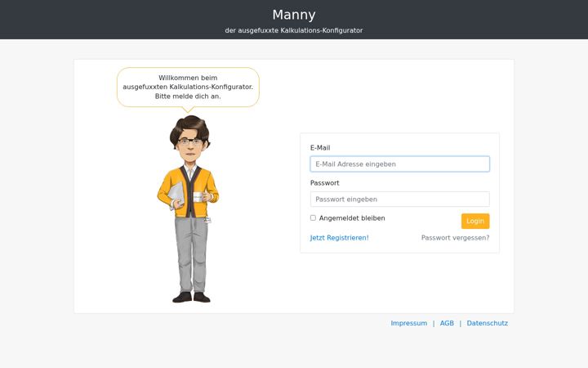588x368 pixels.
Task: Open the Jetzt Registrieren! link
Action: coord(340,238)
